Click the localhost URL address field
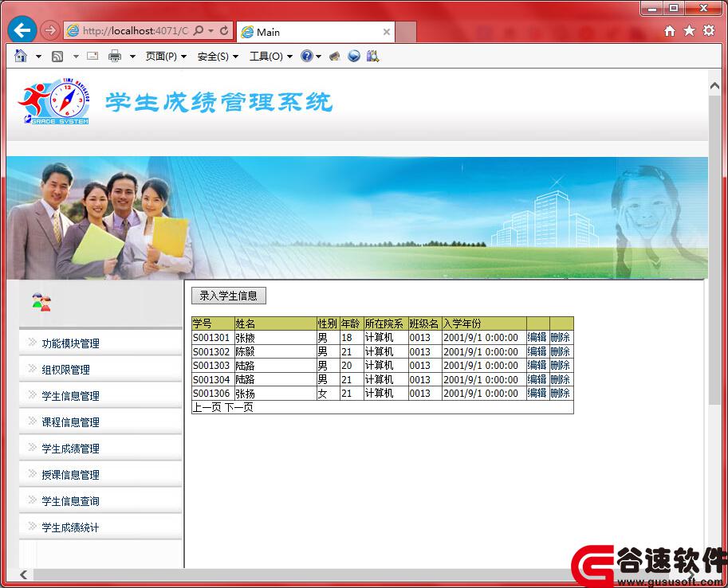The image size is (728, 588). pos(135,30)
